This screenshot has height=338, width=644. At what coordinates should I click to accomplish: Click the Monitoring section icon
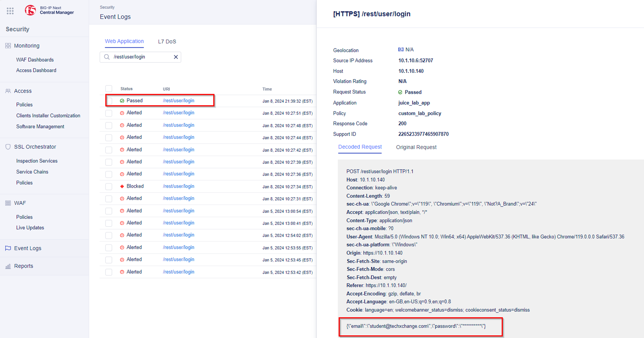coord(8,46)
